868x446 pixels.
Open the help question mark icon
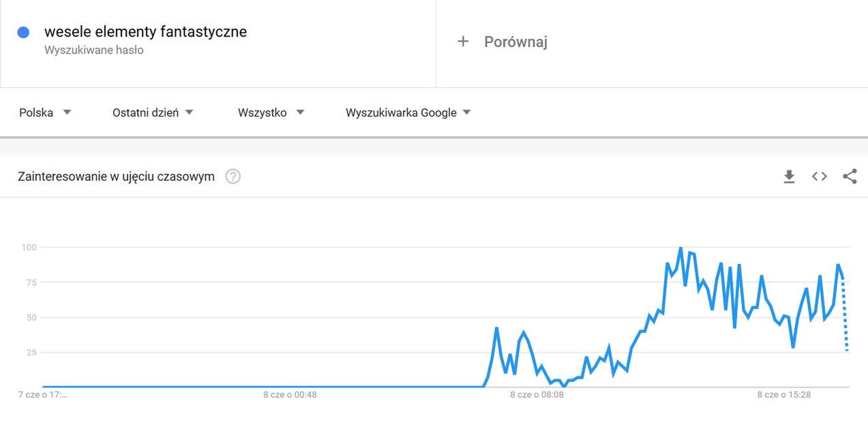click(x=233, y=177)
